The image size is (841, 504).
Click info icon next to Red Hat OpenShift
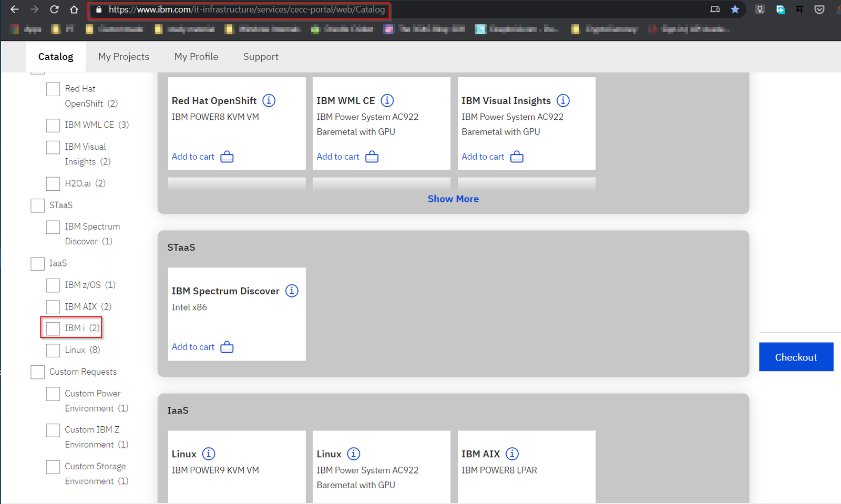point(269,100)
